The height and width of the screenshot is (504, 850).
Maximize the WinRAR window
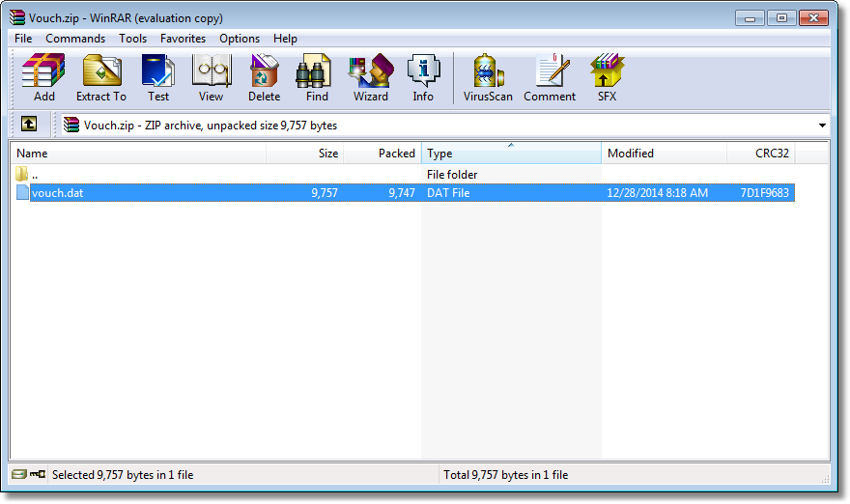781,18
